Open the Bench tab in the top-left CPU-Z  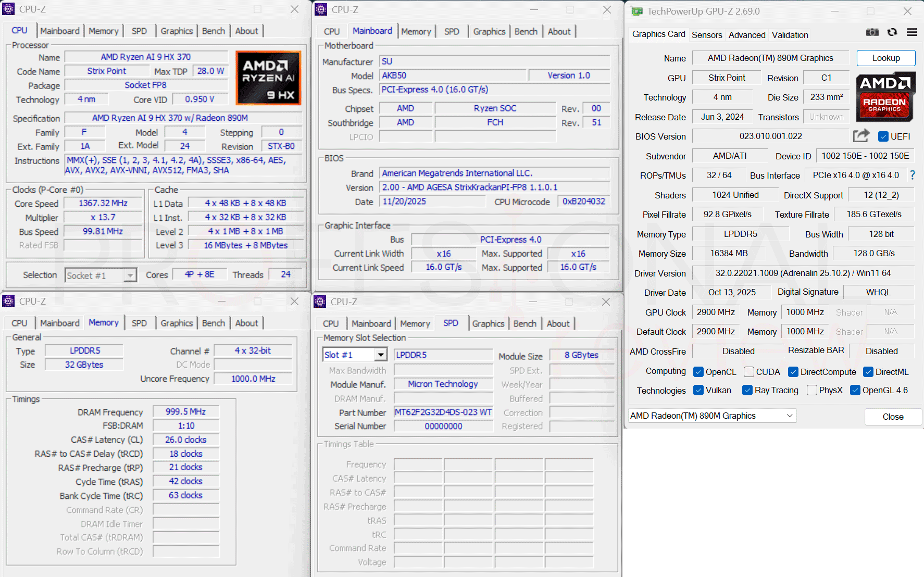point(214,31)
